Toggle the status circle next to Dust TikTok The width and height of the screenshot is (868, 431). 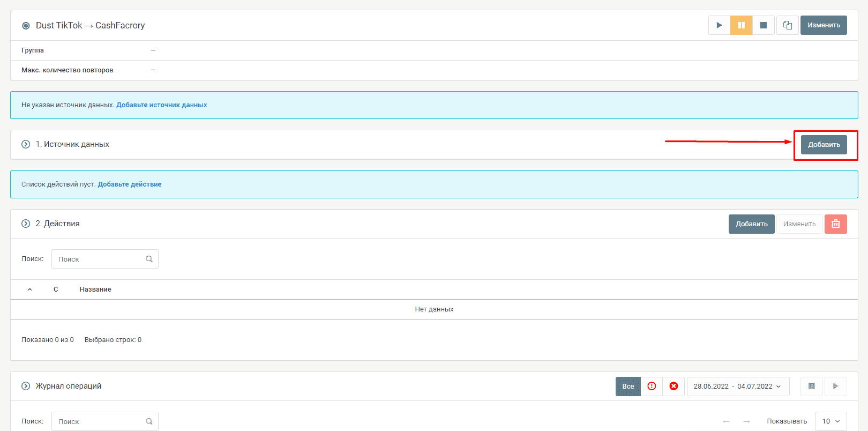[26, 26]
